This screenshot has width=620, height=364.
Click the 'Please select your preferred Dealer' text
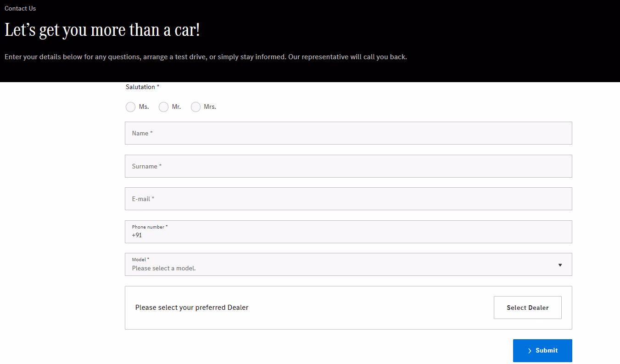pyautogui.click(x=192, y=308)
